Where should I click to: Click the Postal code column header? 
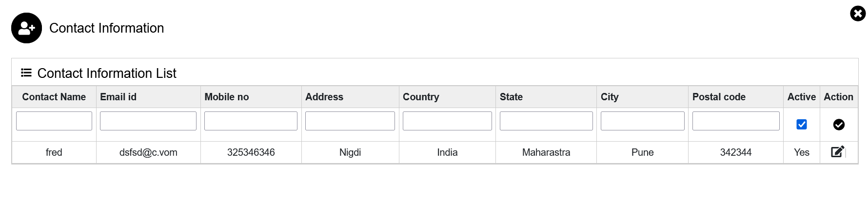(x=719, y=97)
